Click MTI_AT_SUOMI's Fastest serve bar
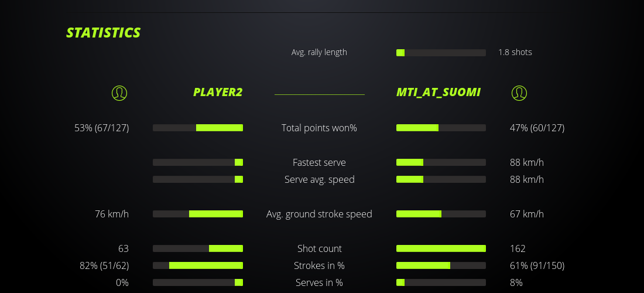 pyautogui.click(x=441, y=162)
